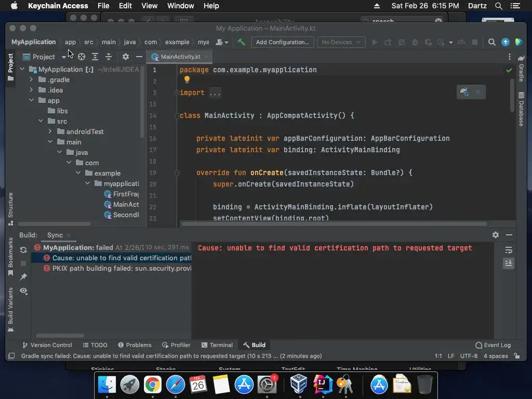Click the Add Configuration... button
Viewport: 532px width, 399px height.
pos(282,42)
